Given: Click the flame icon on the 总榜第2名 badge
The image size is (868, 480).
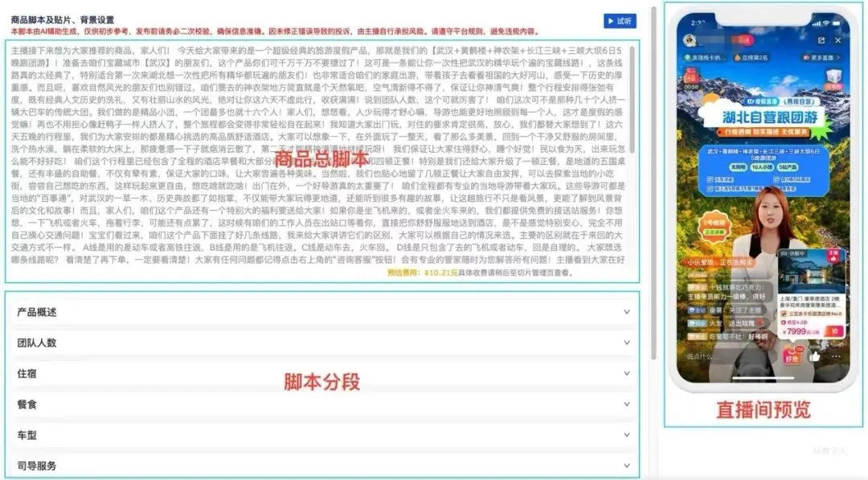Looking at the screenshot, I should click(737, 58).
